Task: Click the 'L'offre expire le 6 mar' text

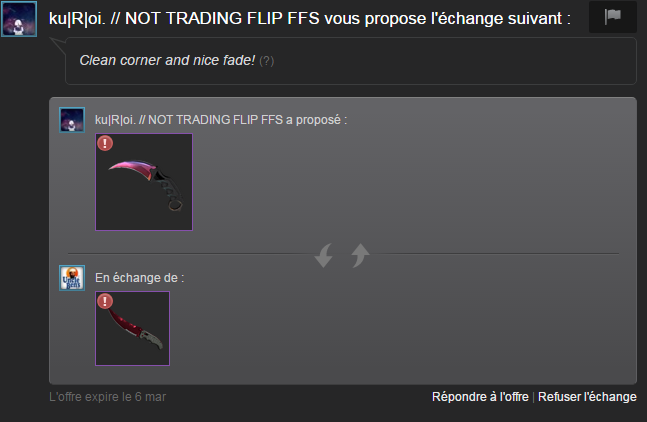Action: click(x=107, y=397)
